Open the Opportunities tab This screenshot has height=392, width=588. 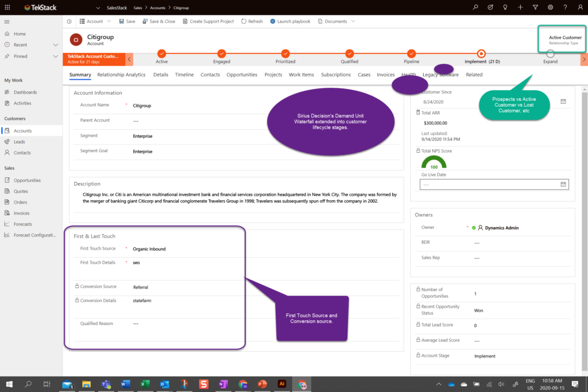pos(242,75)
